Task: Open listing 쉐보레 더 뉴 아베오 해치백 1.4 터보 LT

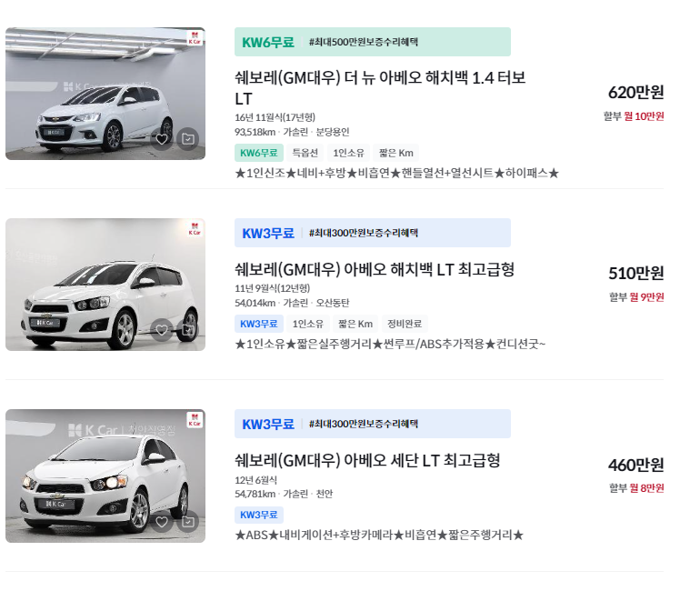Action: 380,88
